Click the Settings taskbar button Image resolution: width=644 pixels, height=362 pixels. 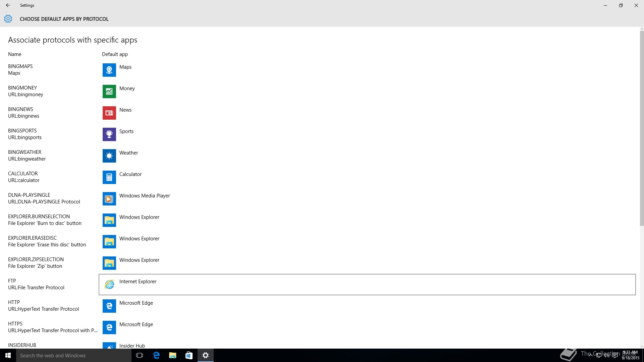pyautogui.click(x=206, y=355)
